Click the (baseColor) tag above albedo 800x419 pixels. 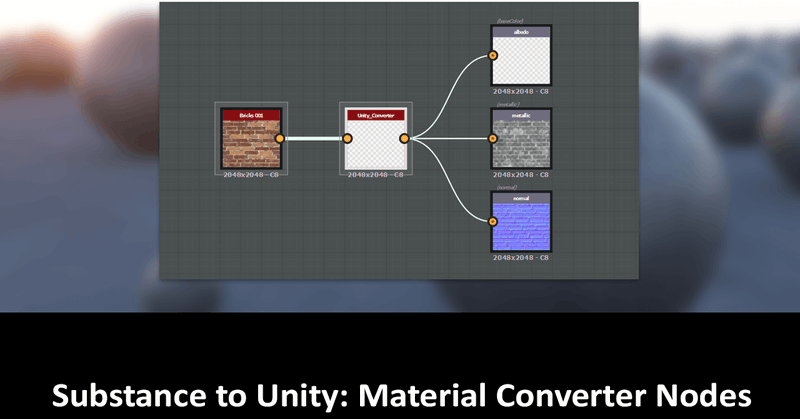(510, 21)
